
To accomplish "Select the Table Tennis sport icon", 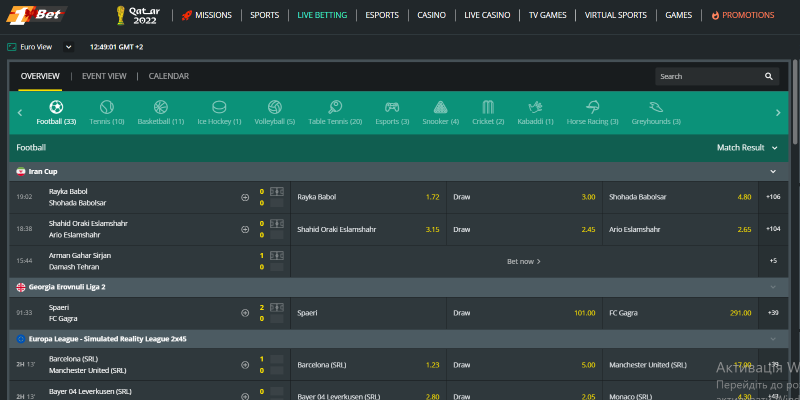I will pos(335,107).
